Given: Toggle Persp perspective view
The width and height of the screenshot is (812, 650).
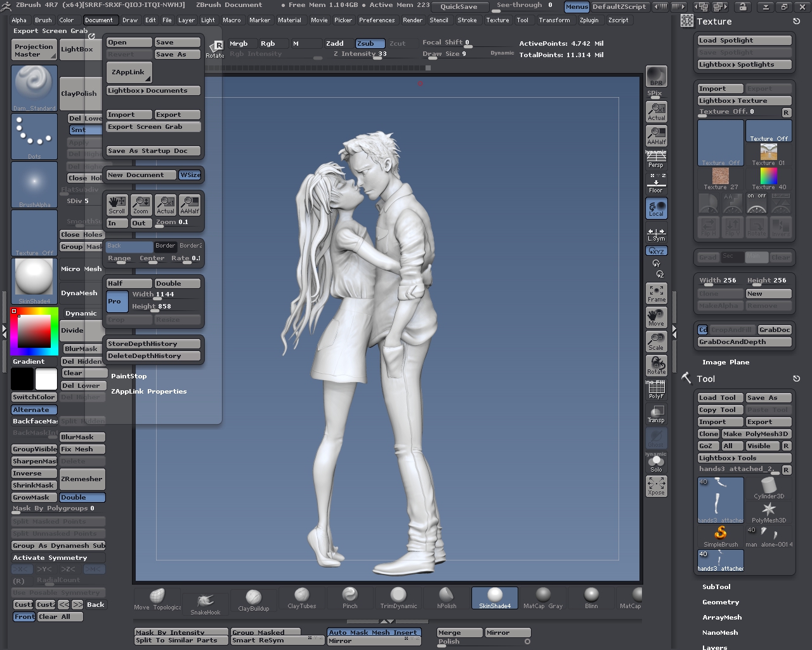Looking at the screenshot, I should point(656,161).
